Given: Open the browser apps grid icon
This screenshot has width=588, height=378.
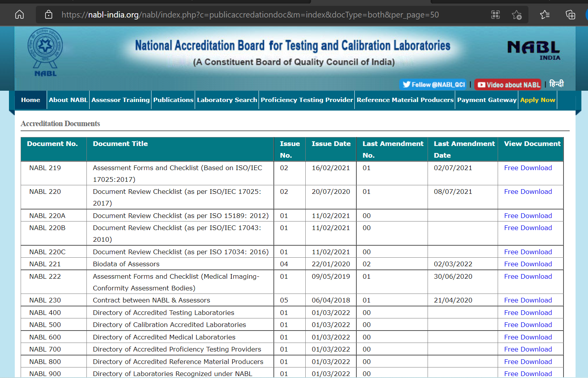Looking at the screenshot, I should [495, 15].
